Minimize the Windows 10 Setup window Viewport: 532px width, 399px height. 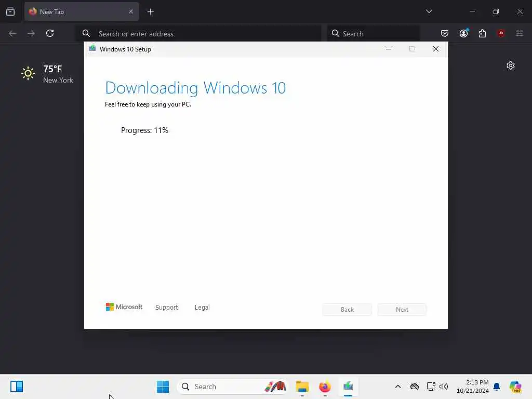click(389, 49)
